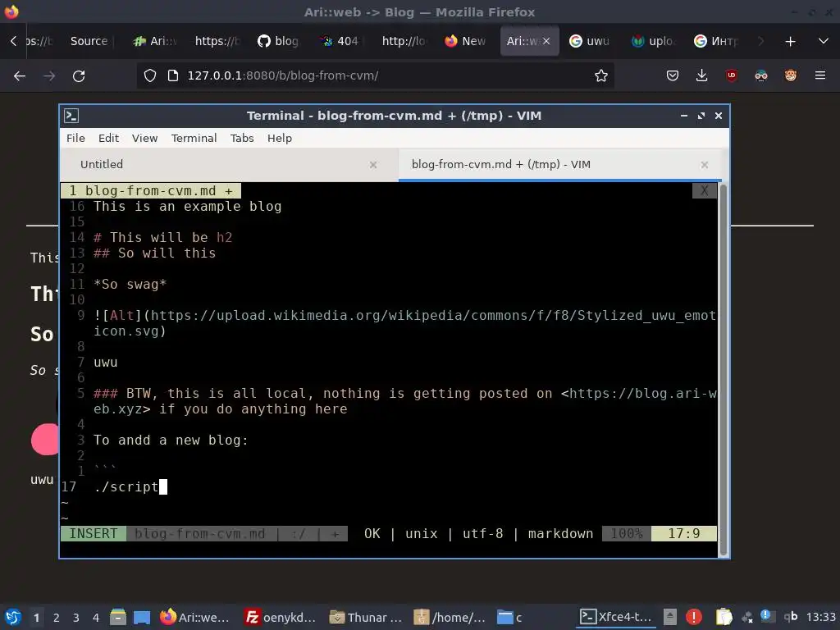Click the 'utf-8' encoding in statusline
840x630 pixels.
[x=482, y=533]
